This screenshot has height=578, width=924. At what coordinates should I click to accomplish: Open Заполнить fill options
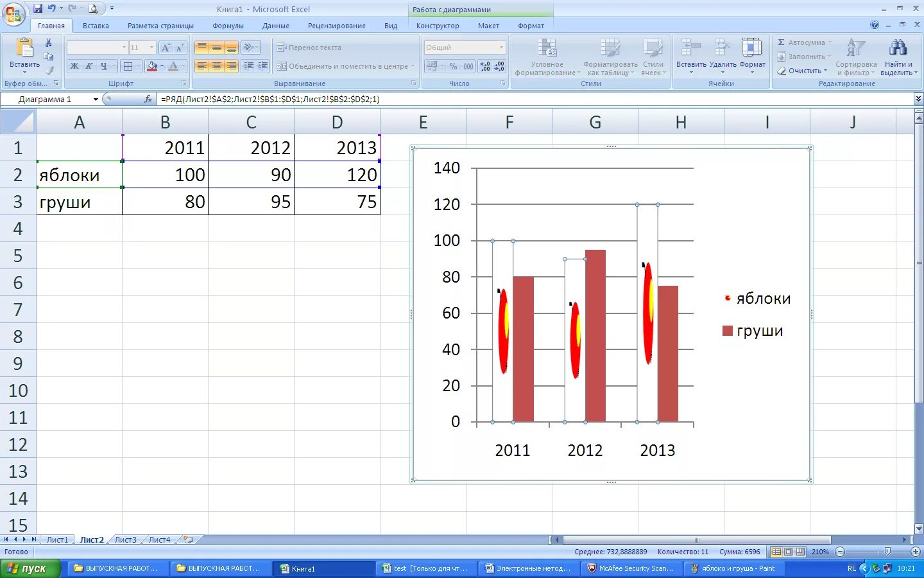(x=804, y=57)
